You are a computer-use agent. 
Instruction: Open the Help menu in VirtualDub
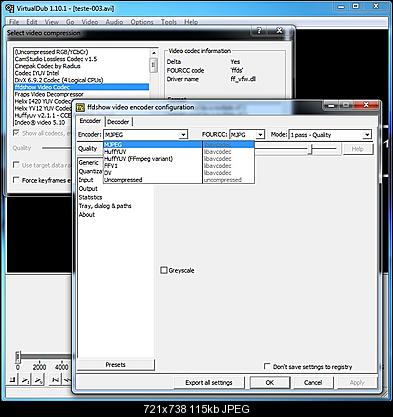191,22
